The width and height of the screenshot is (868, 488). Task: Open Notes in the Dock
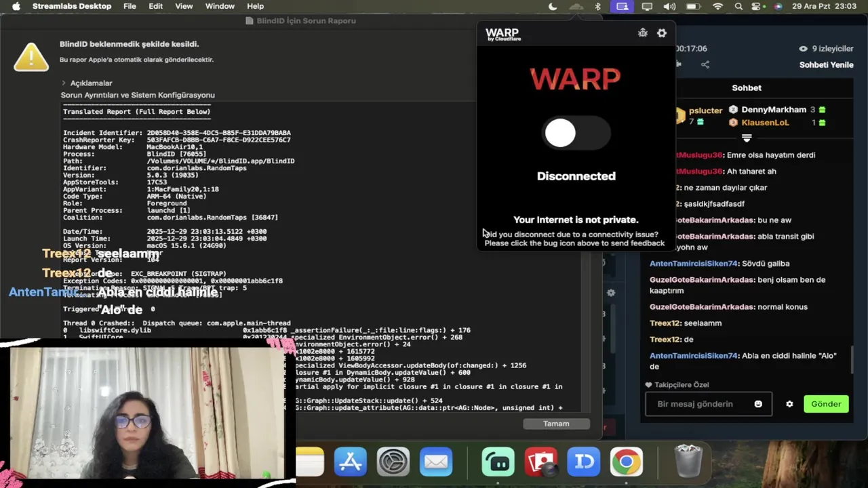(309, 462)
